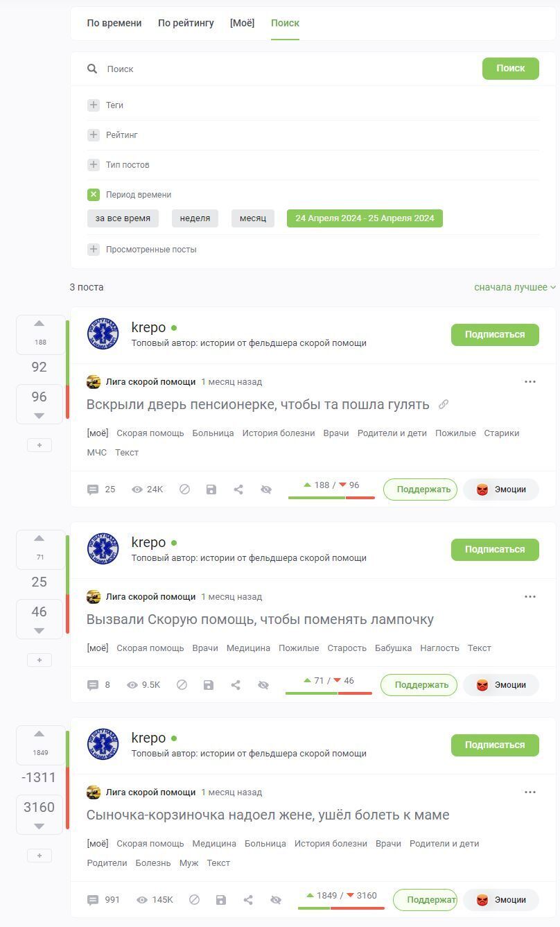Click the green Поиск search button

[x=511, y=69]
